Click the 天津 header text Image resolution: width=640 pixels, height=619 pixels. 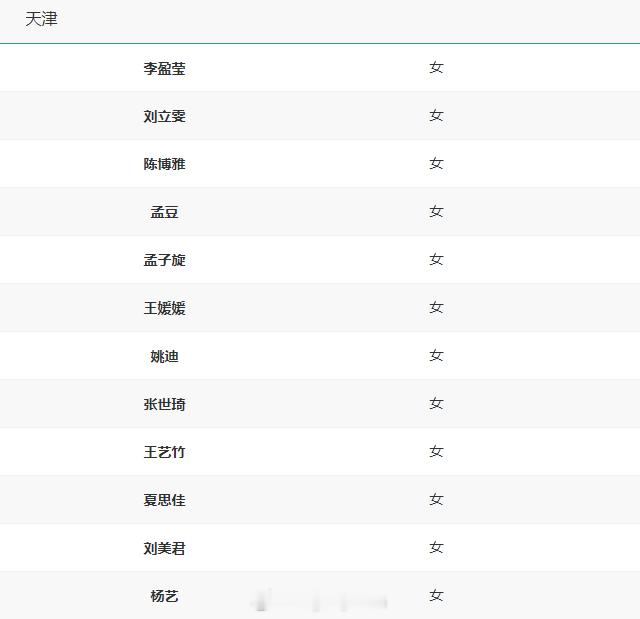[x=41, y=19]
